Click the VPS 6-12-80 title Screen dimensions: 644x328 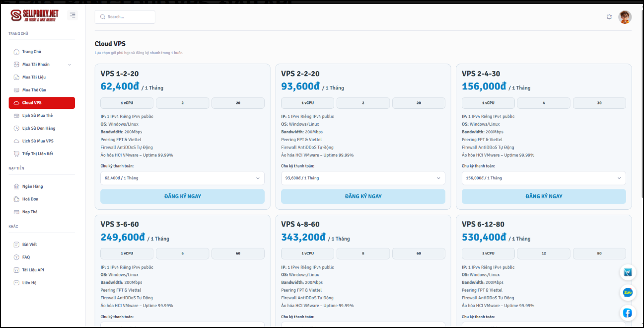(483, 225)
